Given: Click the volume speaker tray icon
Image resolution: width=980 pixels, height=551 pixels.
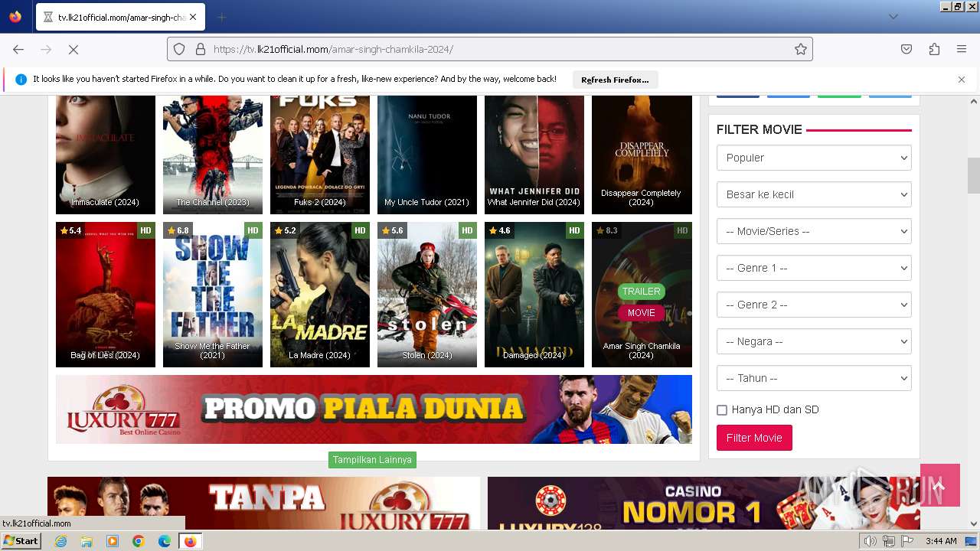Looking at the screenshot, I should 871,541.
